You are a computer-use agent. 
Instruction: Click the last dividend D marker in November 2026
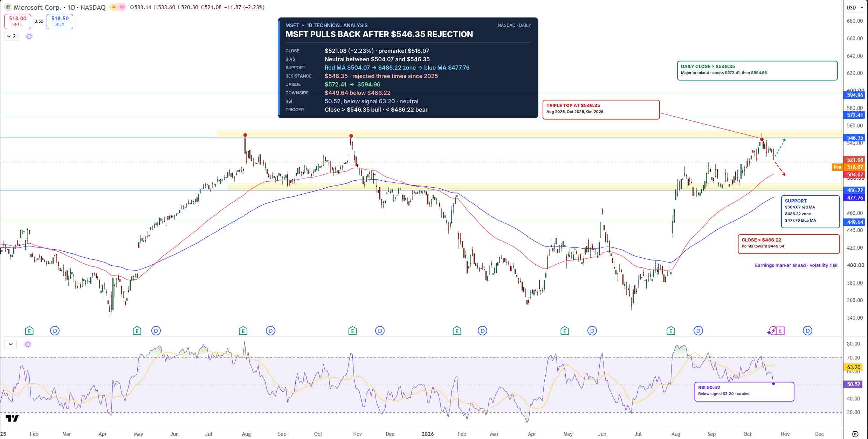point(807,330)
